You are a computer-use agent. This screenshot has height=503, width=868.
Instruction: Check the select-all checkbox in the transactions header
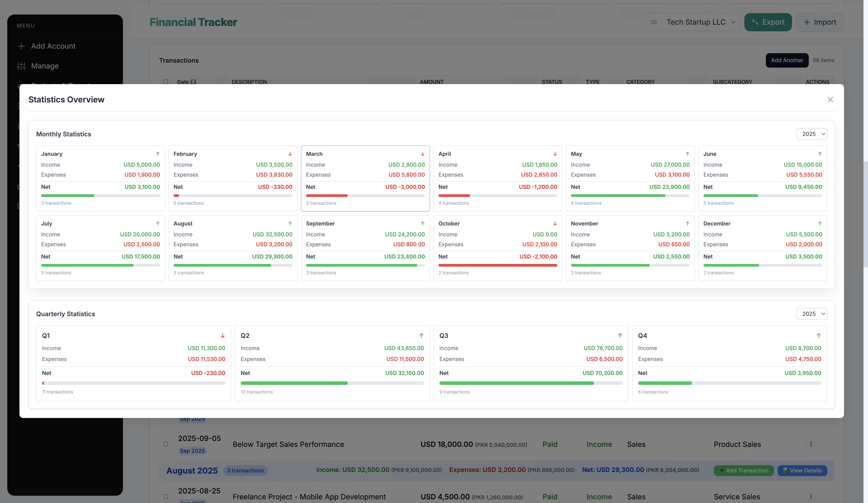pos(166,81)
